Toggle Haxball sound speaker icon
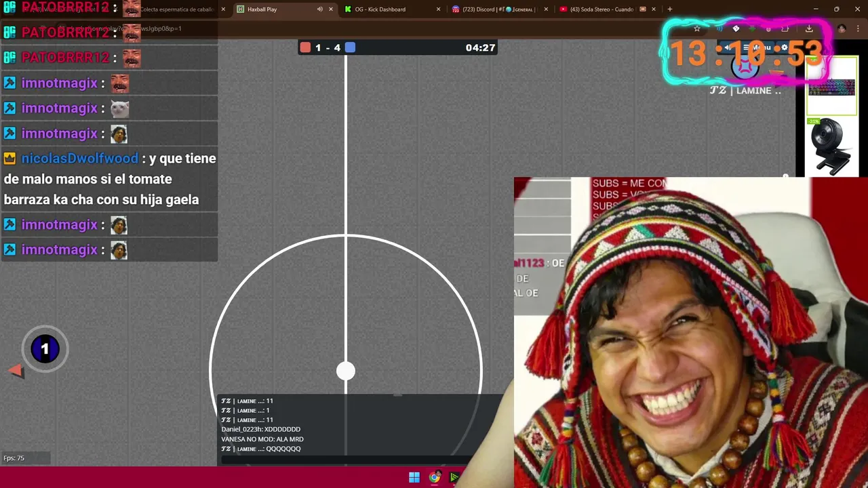 tap(728, 47)
